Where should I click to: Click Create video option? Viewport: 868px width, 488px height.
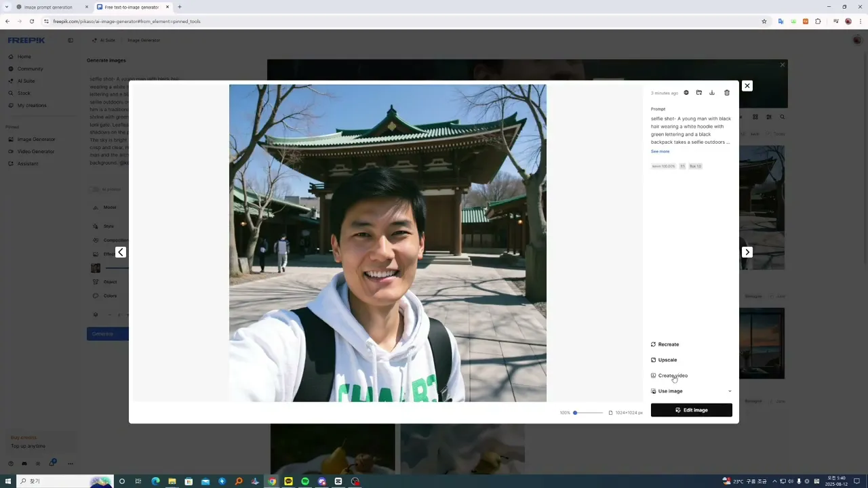669,375
